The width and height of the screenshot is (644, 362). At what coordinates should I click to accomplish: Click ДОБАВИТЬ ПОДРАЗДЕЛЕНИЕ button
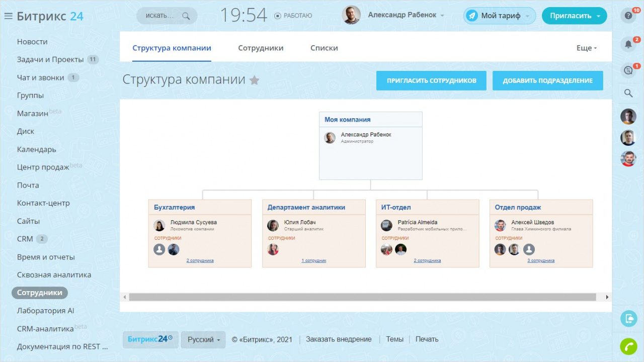coord(547,80)
